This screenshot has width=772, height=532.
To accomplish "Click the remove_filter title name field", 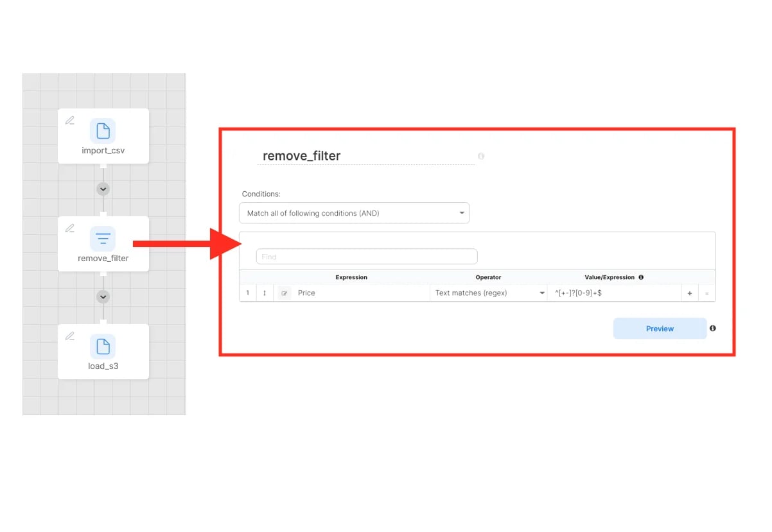I will [366, 156].
